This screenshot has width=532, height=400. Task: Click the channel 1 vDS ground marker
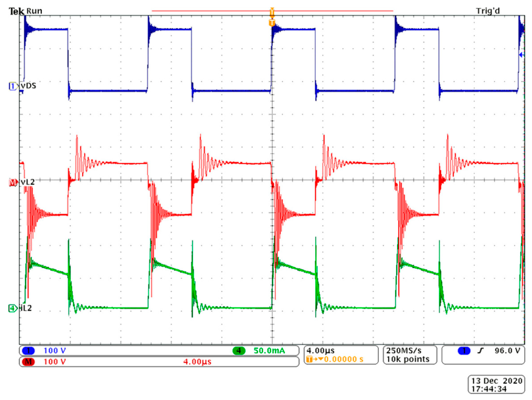pyautogui.click(x=13, y=86)
